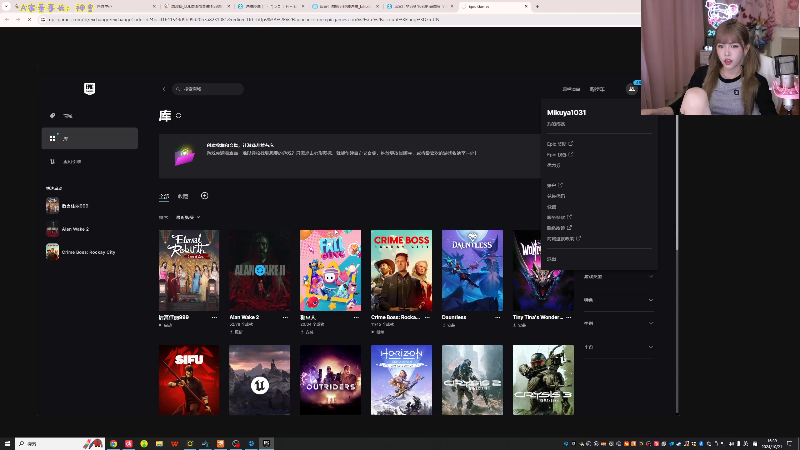The width and height of the screenshot is (800, 450).
Task: Switch to the second library tab next to 全部
Action: (183, 196)
